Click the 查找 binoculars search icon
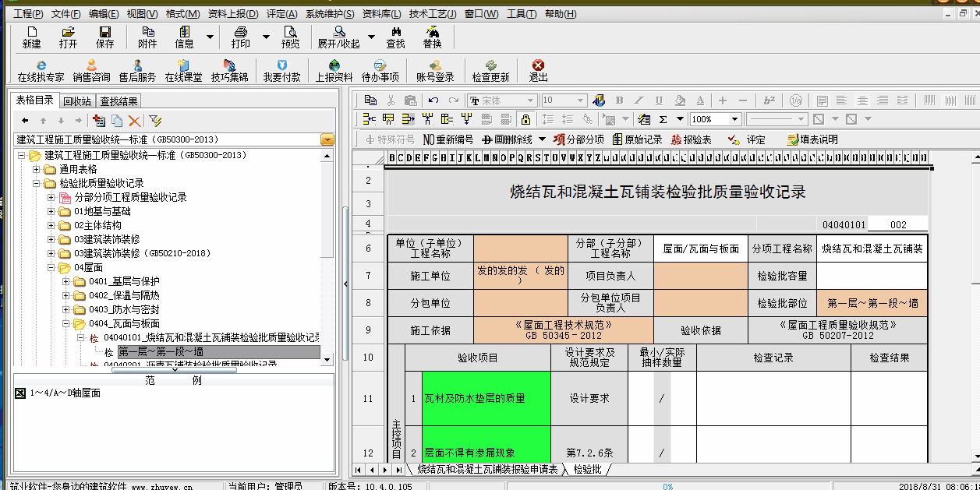 (x=395, y=37)
